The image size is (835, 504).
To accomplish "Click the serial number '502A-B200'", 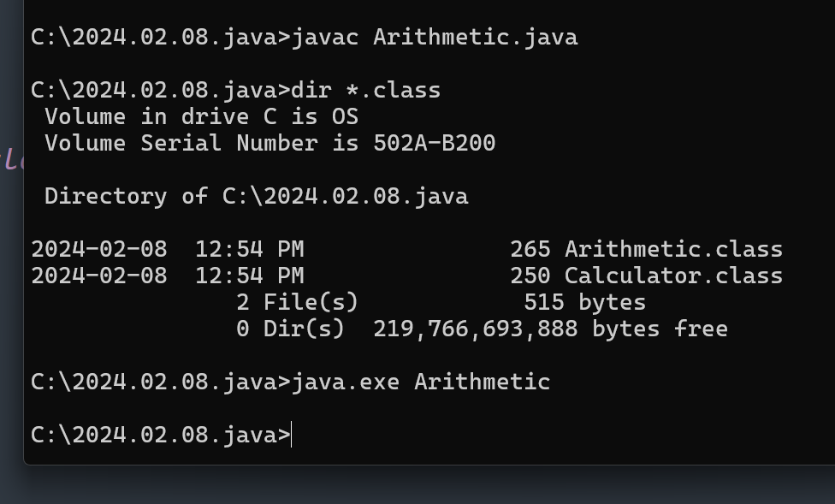I will tap(435, 143).
